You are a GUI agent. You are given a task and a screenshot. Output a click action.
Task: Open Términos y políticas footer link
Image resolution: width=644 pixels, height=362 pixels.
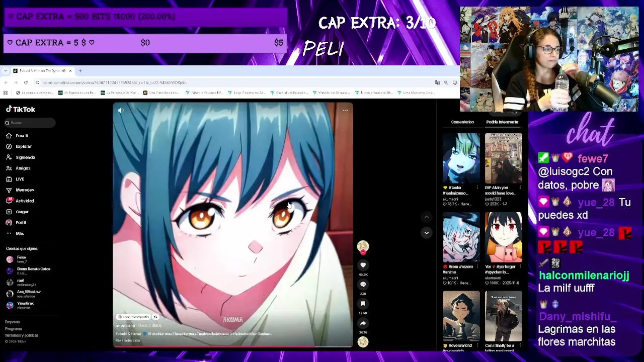coord(22,335)
